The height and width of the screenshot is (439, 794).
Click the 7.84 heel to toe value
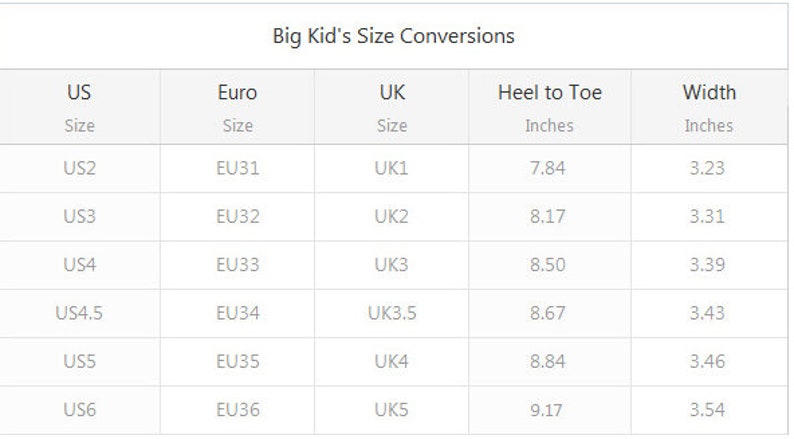pyautogui.click(x=547, y=168)
